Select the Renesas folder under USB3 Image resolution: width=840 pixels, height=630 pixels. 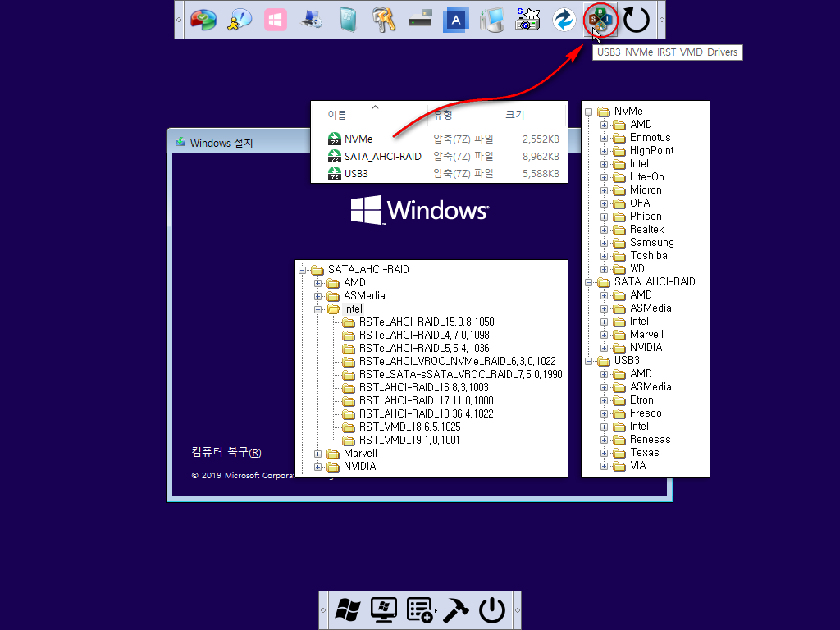click(650, 440)
